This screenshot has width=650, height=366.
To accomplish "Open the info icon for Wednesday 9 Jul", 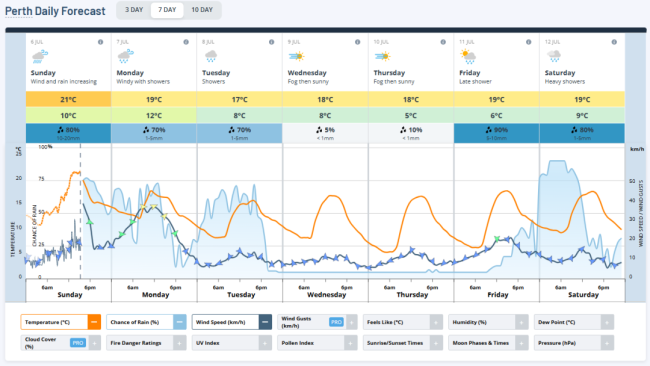I will tap(357, 42).
